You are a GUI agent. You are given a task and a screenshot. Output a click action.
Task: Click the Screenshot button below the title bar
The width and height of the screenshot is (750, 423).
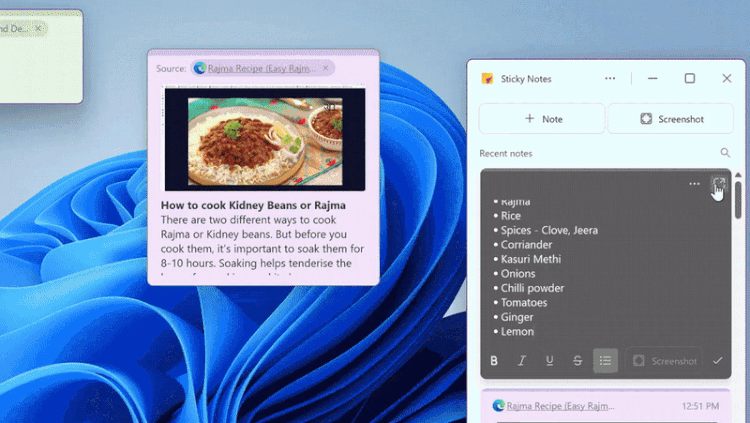point(670,119)
